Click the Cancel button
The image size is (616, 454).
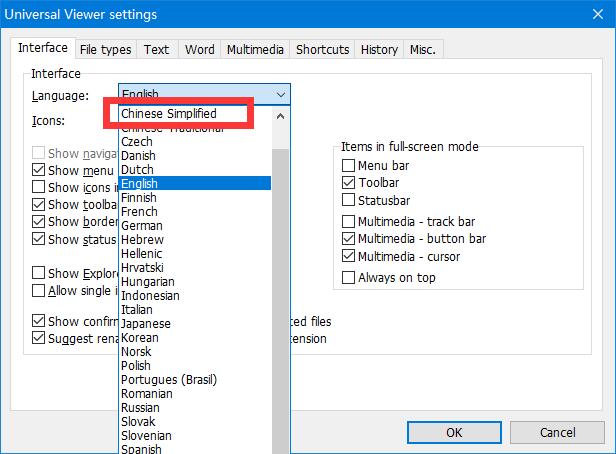[x=557, y=432]
